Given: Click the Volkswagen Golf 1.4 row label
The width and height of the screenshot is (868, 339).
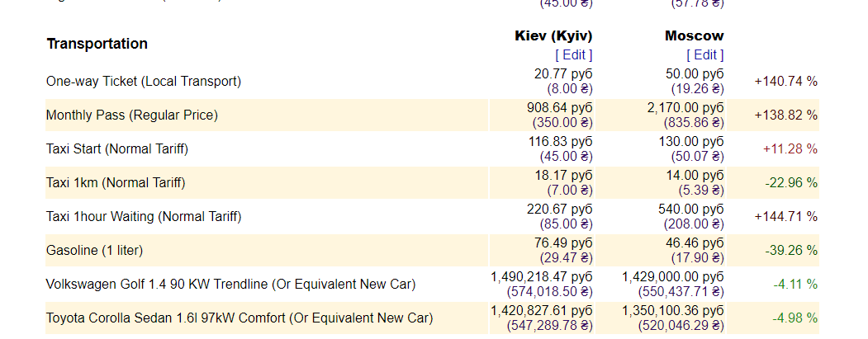Looking at the screenshot, I should [230, 285].
